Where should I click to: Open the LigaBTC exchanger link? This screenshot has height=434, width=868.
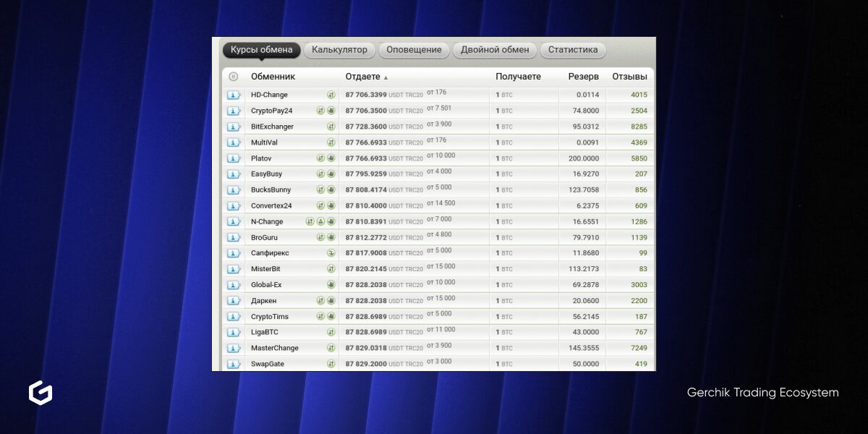pyautogui.click(x=265, y=333)
